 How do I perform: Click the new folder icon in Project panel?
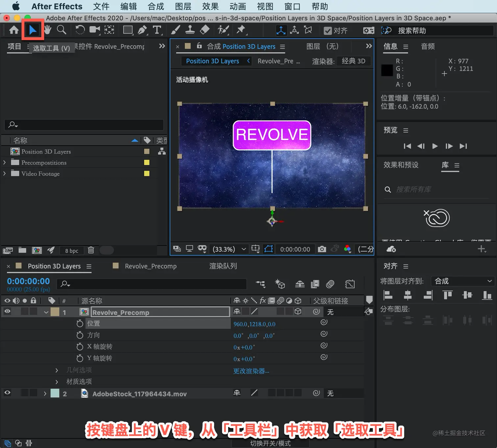(22, 250)
